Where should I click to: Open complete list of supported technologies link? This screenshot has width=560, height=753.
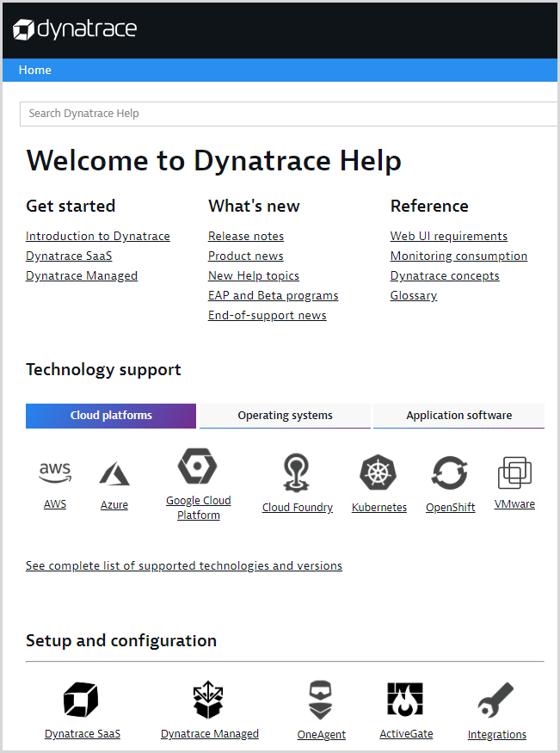pyautogui.click(x=184, y=565)
